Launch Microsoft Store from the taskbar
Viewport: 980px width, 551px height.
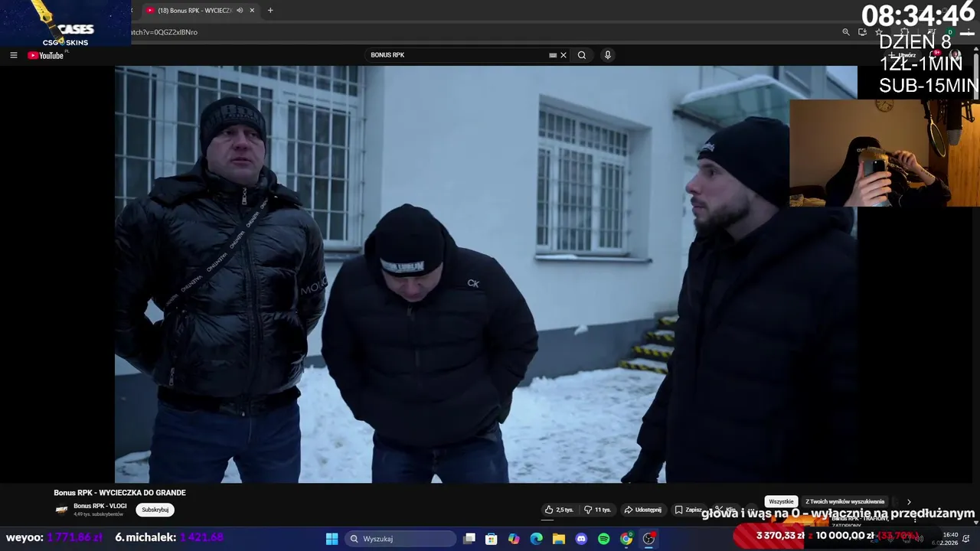click(x=492, y=539)
